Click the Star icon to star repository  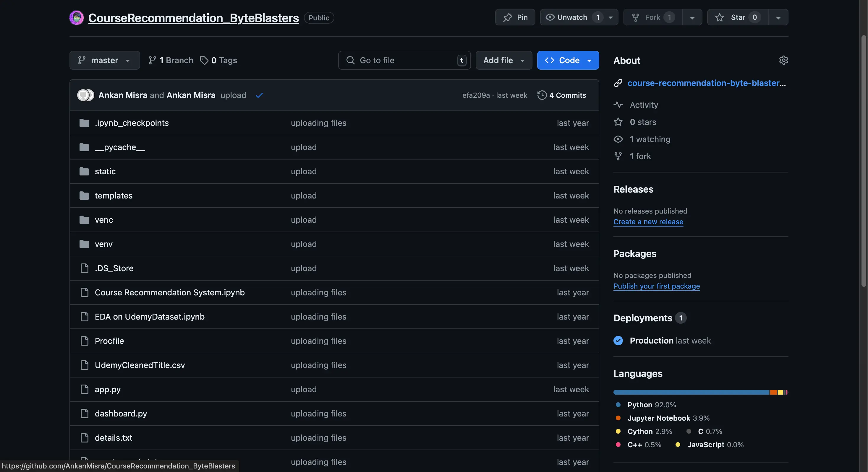pos(720,17)
